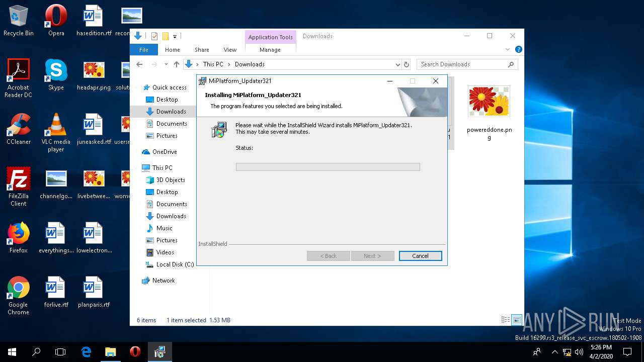Select the everythings document on desktop
This screenshot has width=644, height=362.
(x=56, y=237)
